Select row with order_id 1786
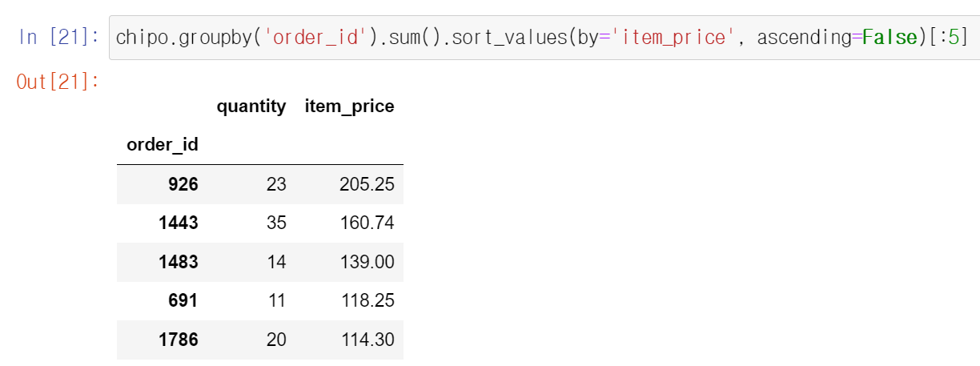 [260, 340]
